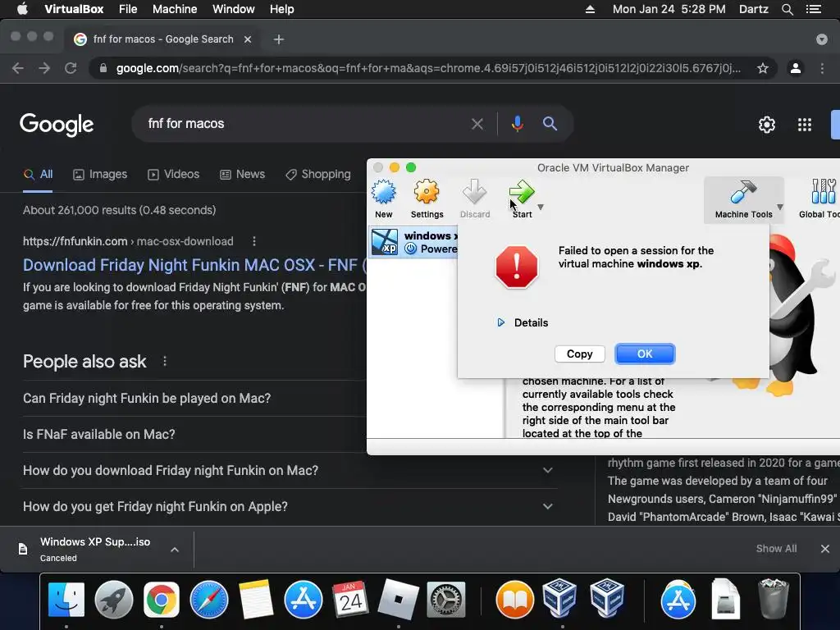Switch to the Shopping tab
This screenshot has height=630, width=840.
pos(318,175)
